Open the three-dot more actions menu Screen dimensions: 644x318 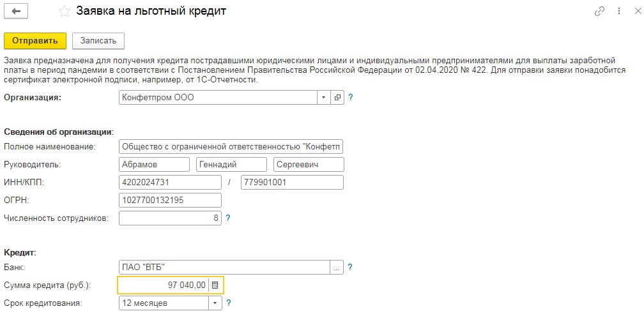pos(619,11)
